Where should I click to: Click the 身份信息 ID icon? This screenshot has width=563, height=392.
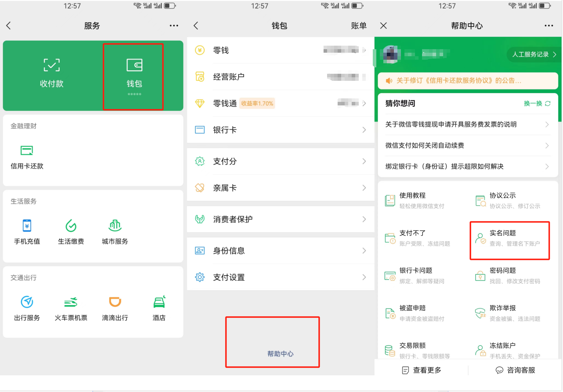(x=200, y=251)
